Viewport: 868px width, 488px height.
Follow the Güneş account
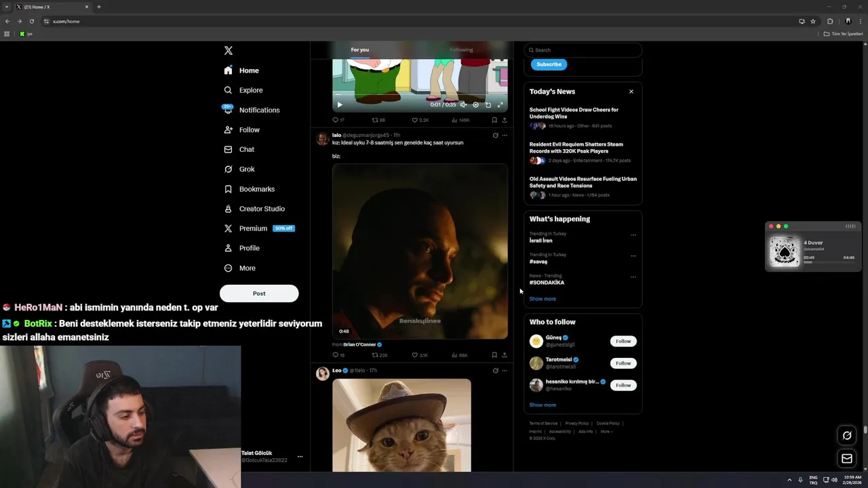click(623, 342)
